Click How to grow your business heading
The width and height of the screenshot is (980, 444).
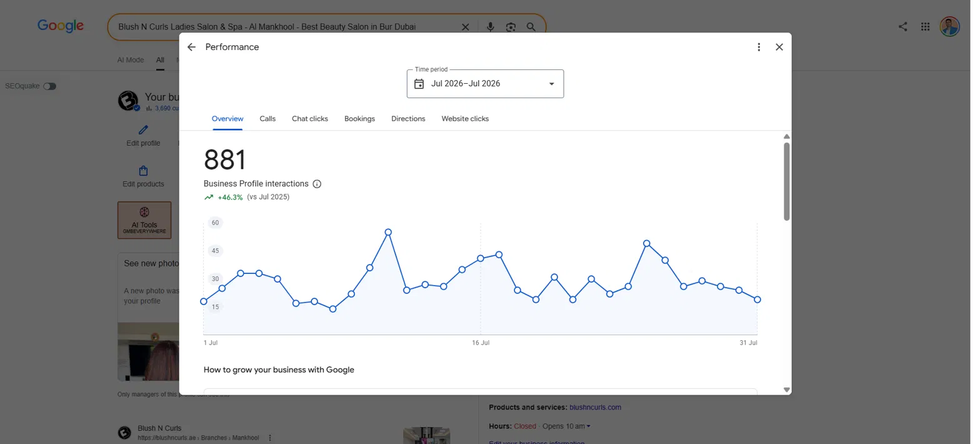[279, 370]
